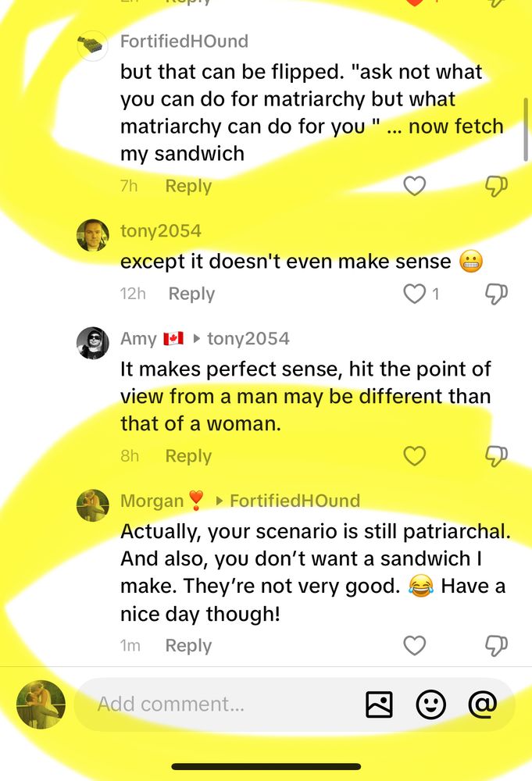
Task: Like Morgan's comment heart
Action: coord(415,645)
